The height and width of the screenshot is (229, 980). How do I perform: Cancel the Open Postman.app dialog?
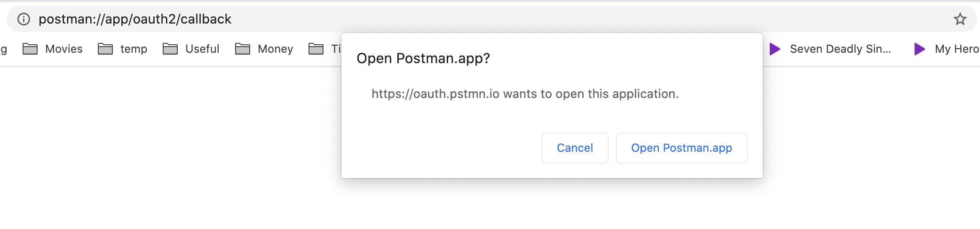tap(575, 148)
